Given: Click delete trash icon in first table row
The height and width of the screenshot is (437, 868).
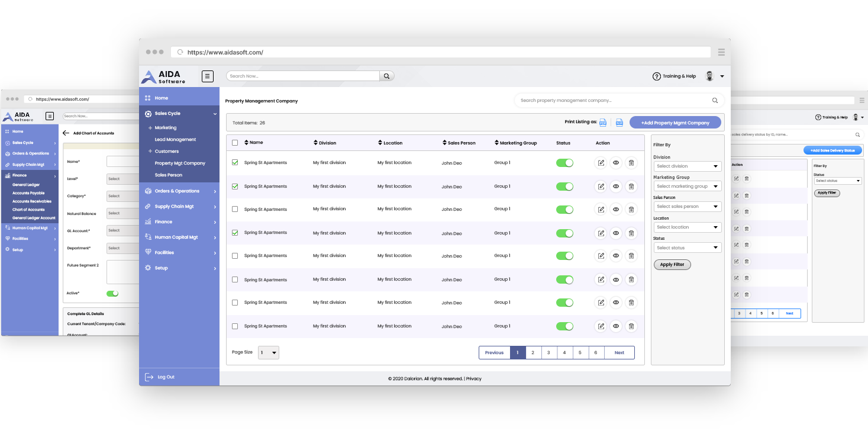Looking at the screenshot, I should tap(631, 163).
